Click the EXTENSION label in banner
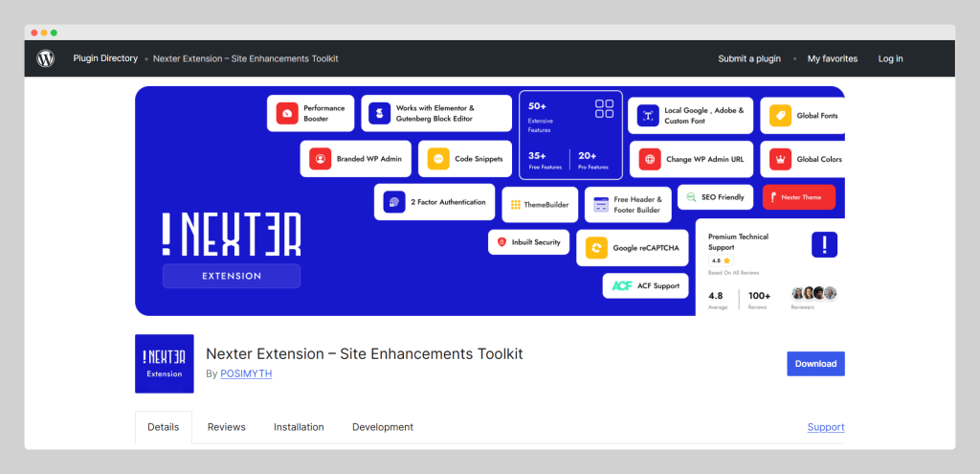 [x=232, y=276]
